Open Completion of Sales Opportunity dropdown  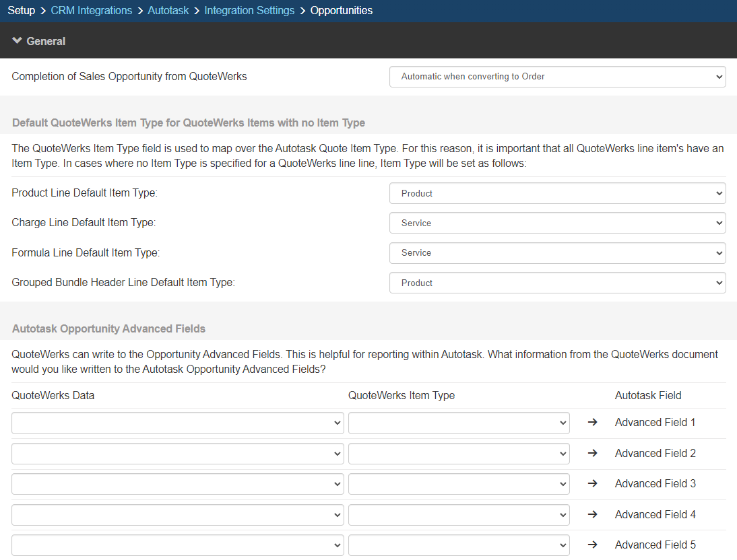tap(557, 77)
